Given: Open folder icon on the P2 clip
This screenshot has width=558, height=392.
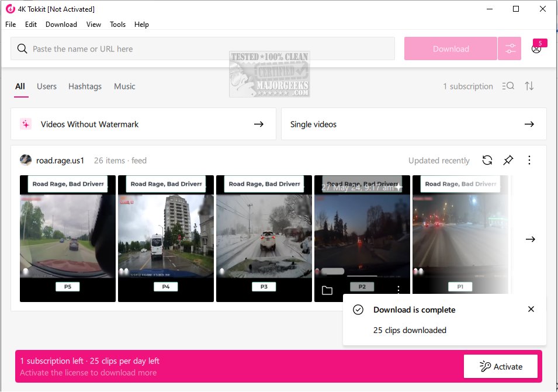Looking at the screenshot, I should point(327,290).
